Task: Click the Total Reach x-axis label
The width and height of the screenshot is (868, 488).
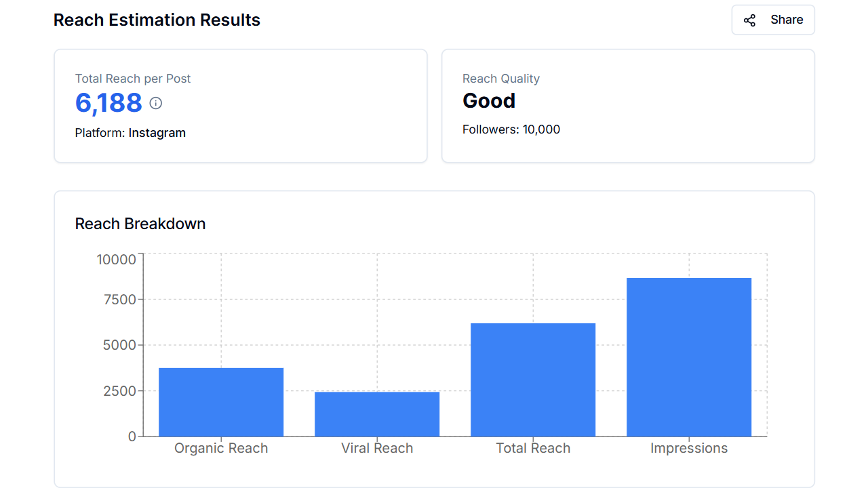Action: 533,448
